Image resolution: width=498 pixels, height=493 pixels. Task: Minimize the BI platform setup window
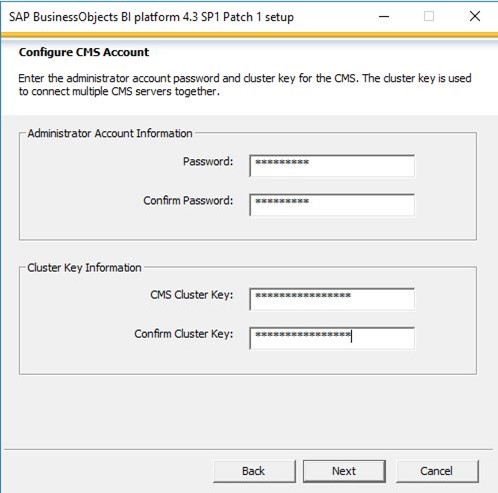pyautogui.click(x=384, y=16)
